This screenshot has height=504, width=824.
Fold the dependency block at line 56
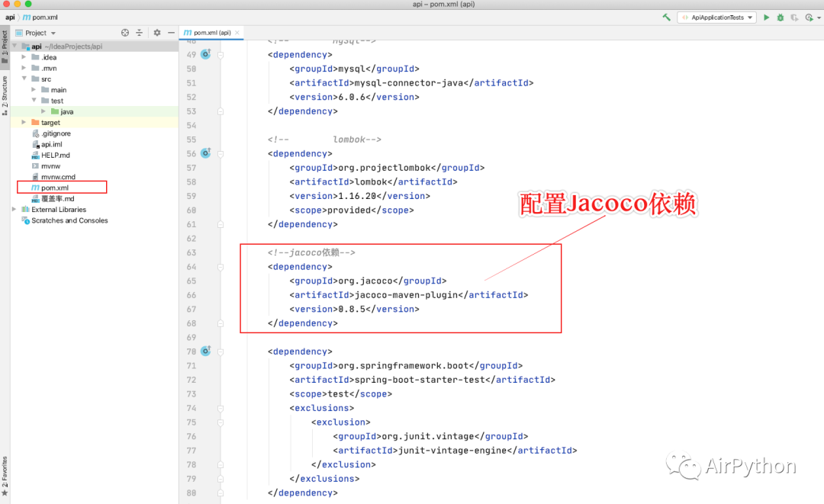[x=220, y=154]
